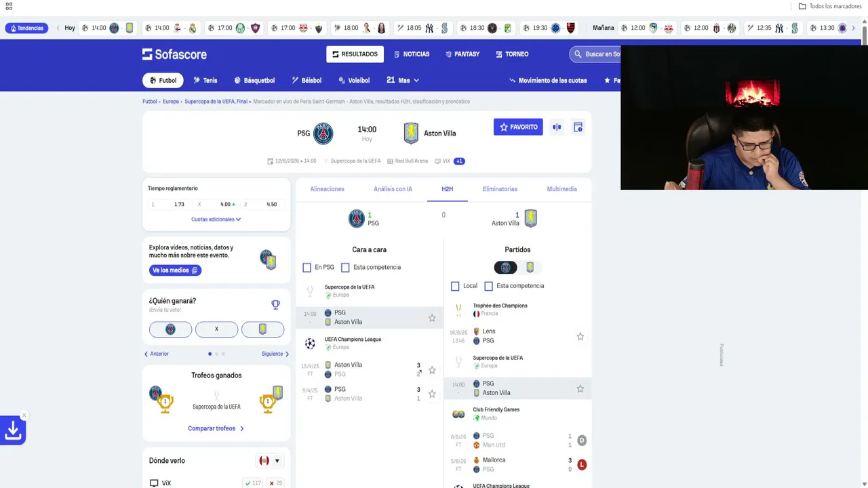This screenshot has height=488, width=868.
Task: Open the Todos los marcadores bookmarks folder
Action: point(829,6)
